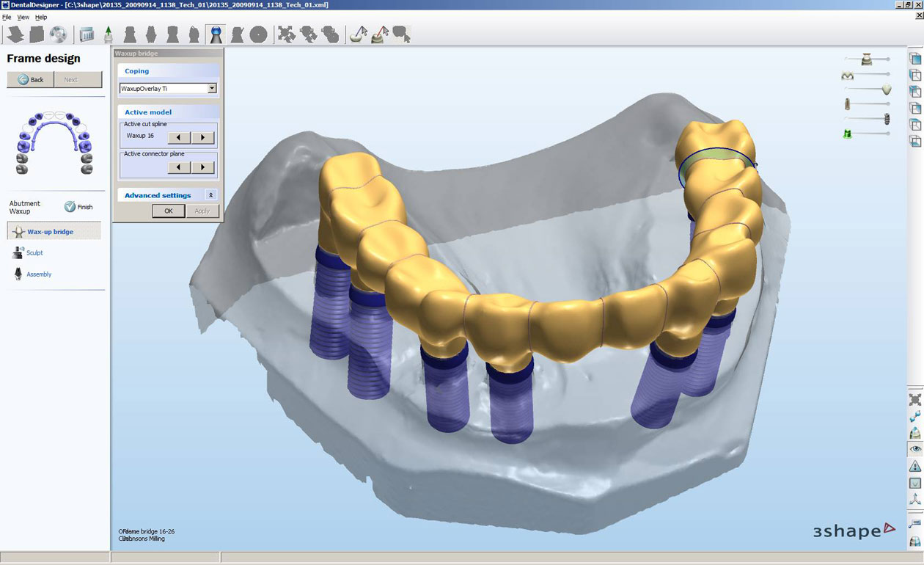This screenshot has height=565, width=924.
Task: Go to next active connector plane
Action: [x=203, y=167]
